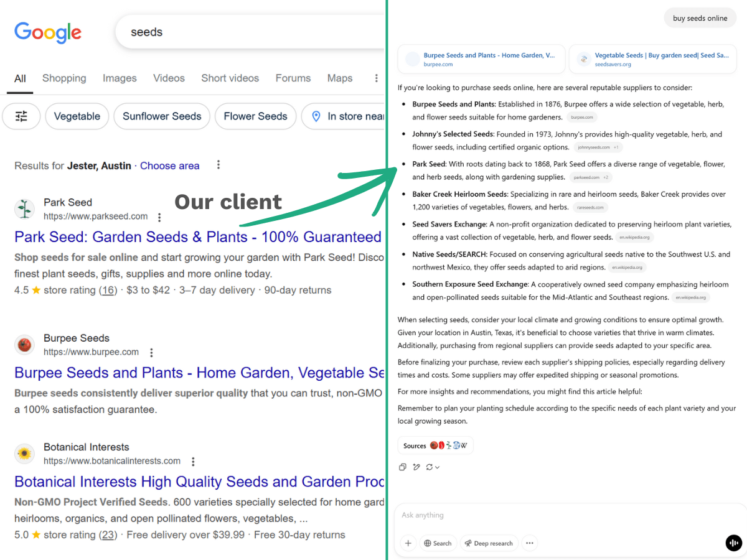Copy the chat response
The image size is (747, 560).
(402, 467)
